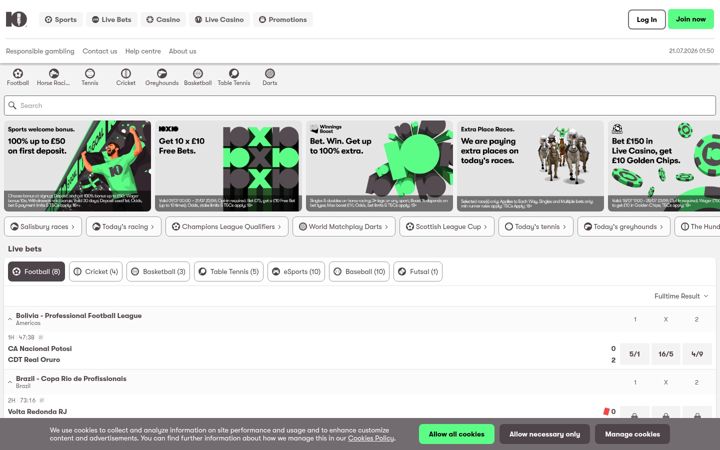Image resolution: width=720 pixels, height=450 pixels.
Task: Select the Baseball (10) live tab
Action: click(359, 271)
